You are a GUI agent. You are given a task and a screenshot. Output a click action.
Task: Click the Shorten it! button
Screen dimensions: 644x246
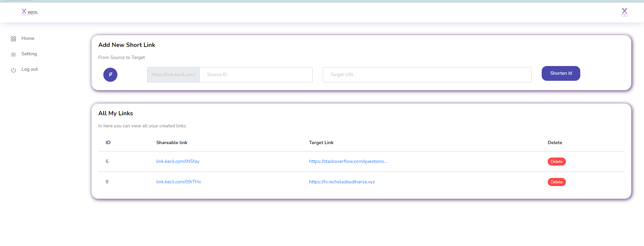560,73
